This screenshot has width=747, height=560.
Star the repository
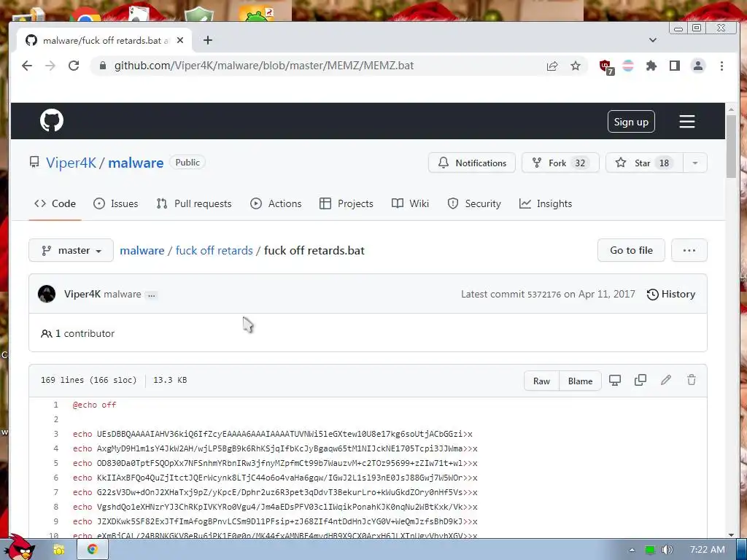pyautogui.click(x=644, y=163)
